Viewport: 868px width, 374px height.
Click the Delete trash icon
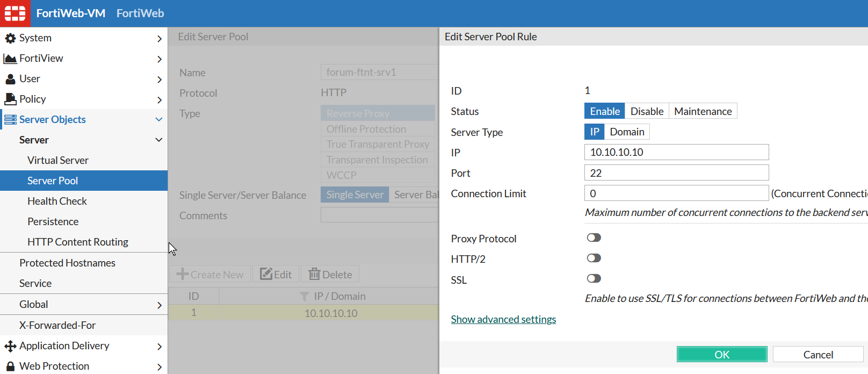click(x=314, y=274)
